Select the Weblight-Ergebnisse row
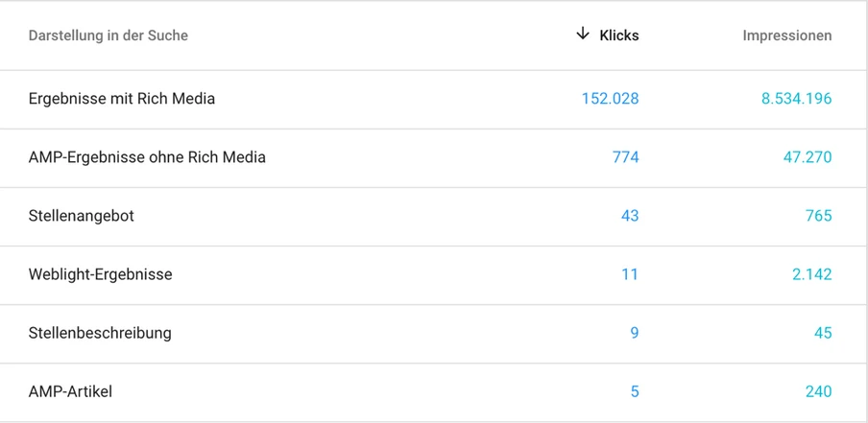Screen dimensions: 868x423 (101, 274)
